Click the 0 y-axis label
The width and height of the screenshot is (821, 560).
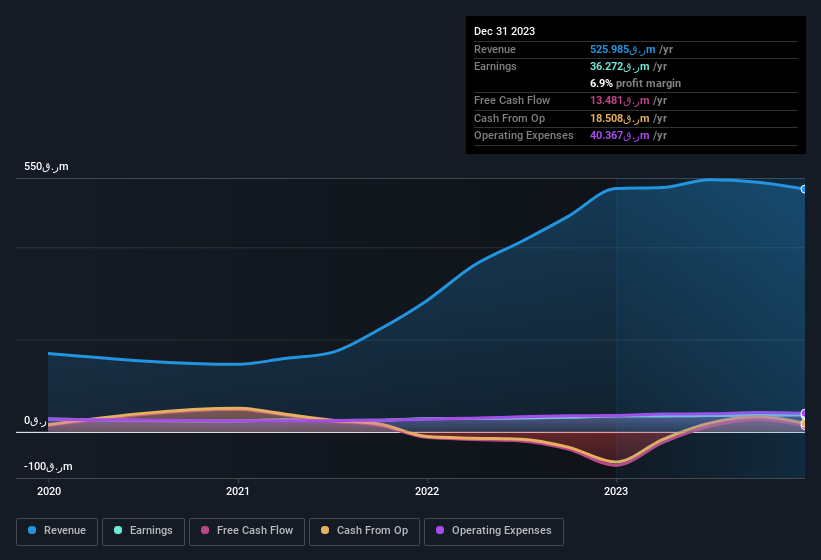(35, 420)
